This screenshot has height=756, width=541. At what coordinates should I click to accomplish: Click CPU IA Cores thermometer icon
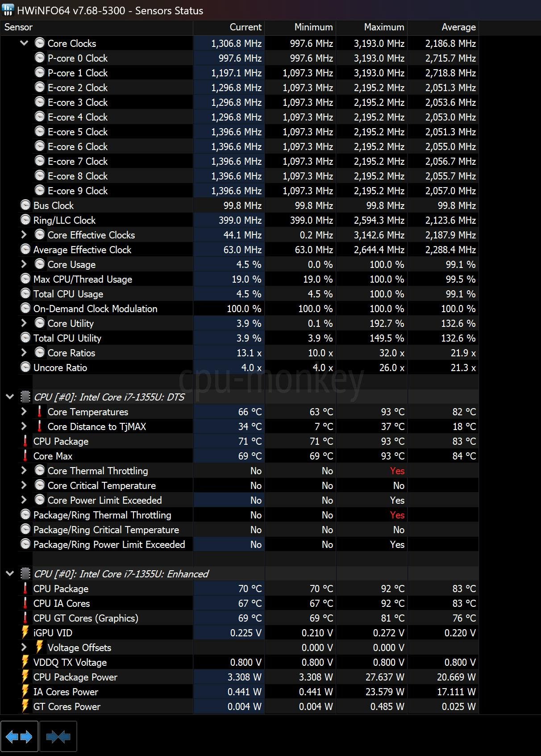(x=25, y=603)
